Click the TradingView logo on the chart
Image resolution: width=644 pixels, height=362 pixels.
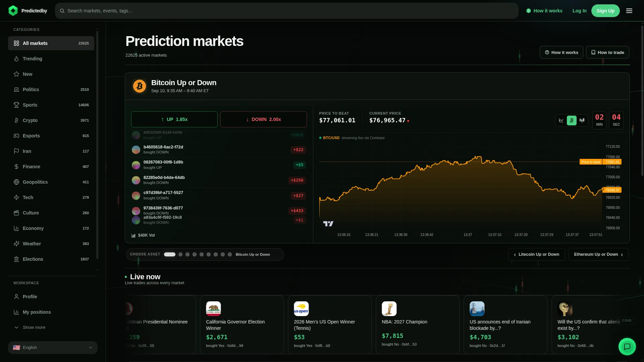tap(328, 224)
